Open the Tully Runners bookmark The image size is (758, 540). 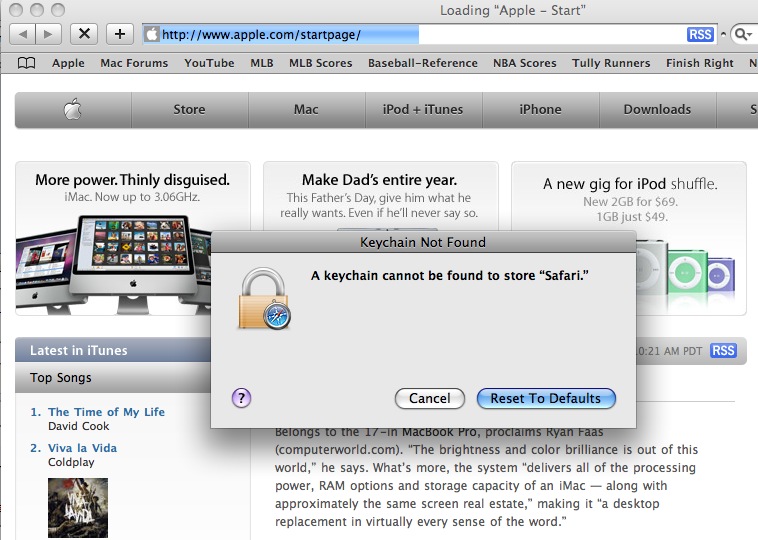(x=611, y=63)
